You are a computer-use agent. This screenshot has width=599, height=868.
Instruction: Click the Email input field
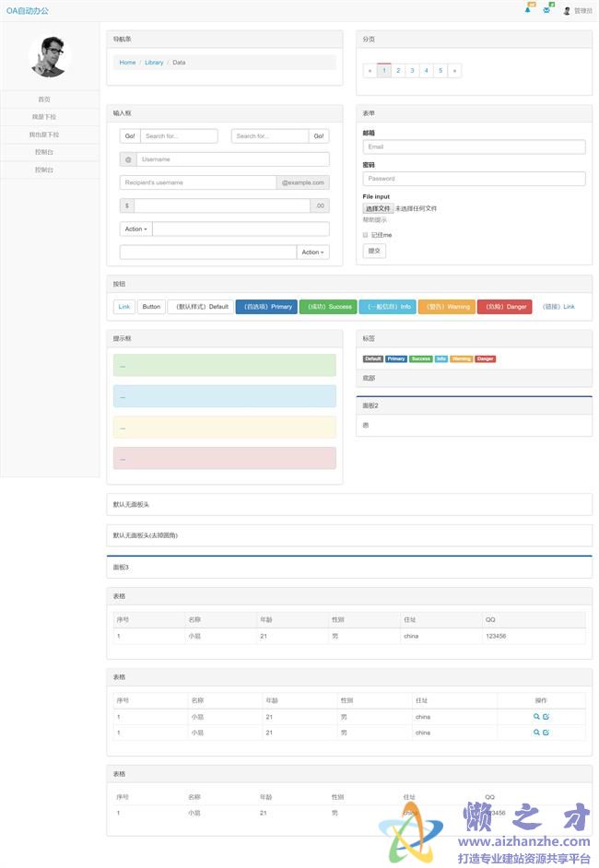474,147
